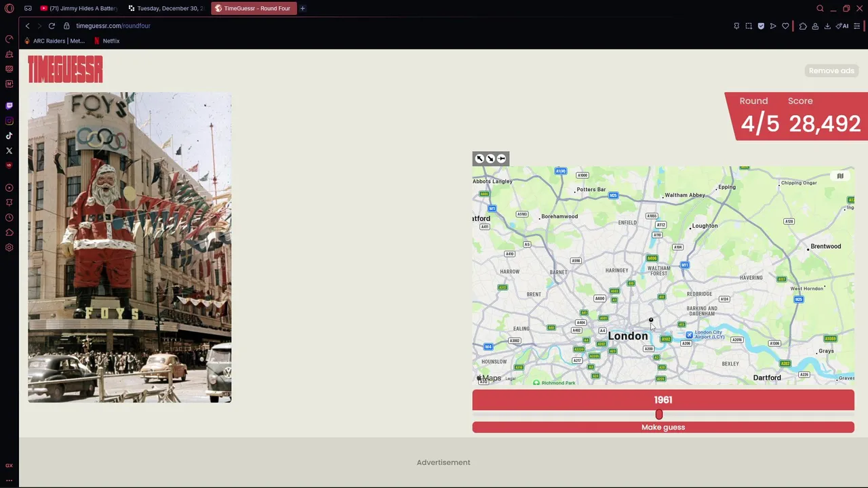Image resolution: width=868 pixels, height=488 pixels.
Task: Click the Make guess button
Action: 663,427
